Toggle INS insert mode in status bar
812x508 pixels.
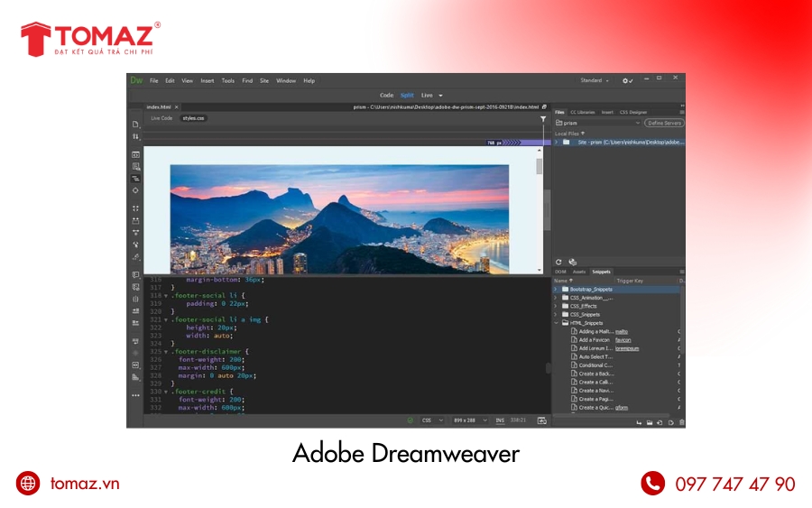[x=500, y=420]
